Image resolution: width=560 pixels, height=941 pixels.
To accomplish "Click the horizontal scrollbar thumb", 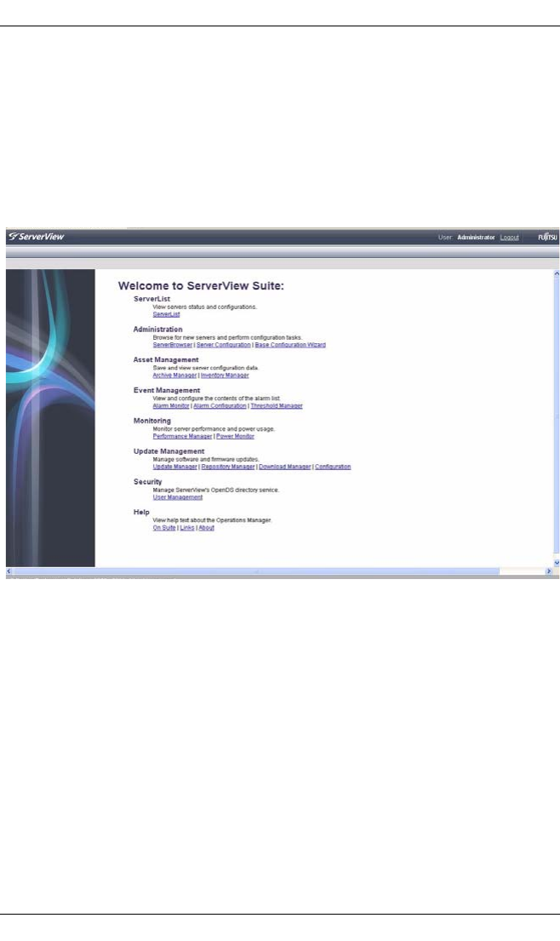I will (x=256, y=571).
